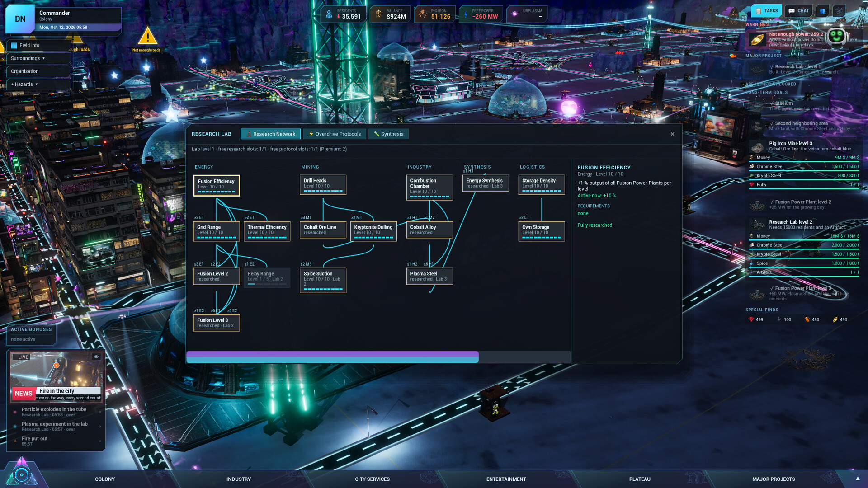Image resolution: width=868 pixels, height=488 pixels.
Task: Click the Pig Iron Mine level 3 icon
Action: pyautogui.click(x=757, y=146)
